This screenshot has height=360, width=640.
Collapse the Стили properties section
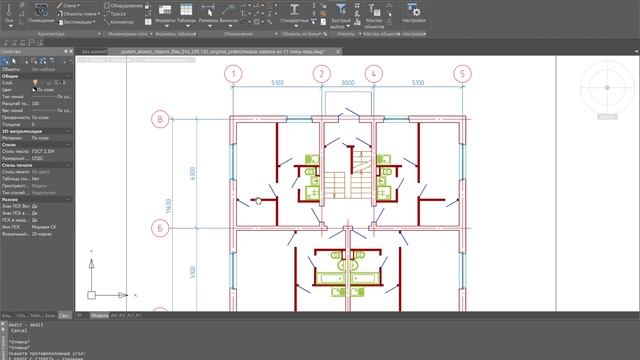(x=68, y=145)
